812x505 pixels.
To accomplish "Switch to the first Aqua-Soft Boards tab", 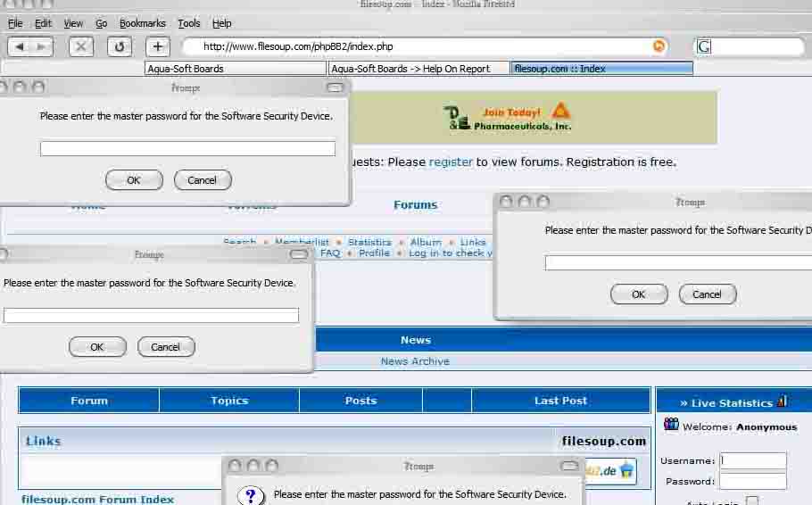I will click(x=236, y=69).
